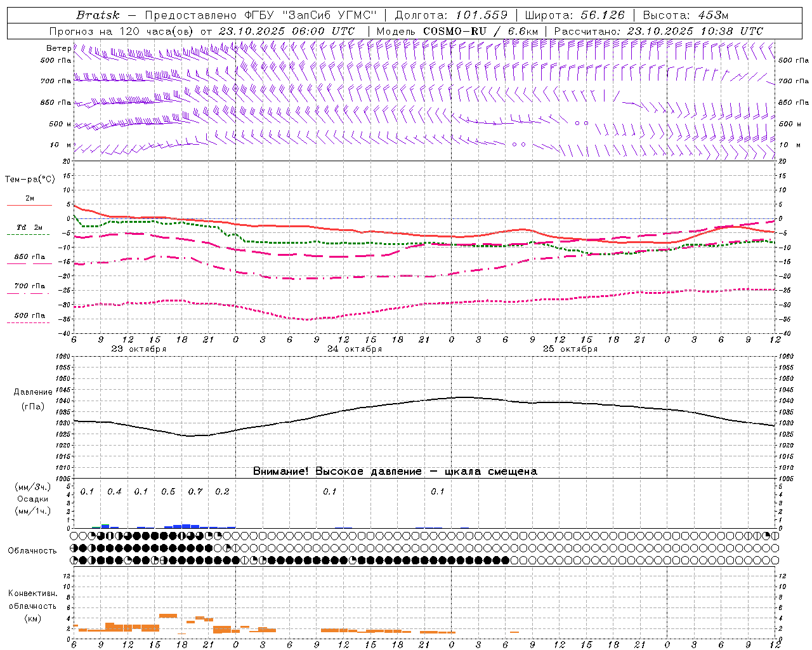Click the Облачность row label
812x650 pixels.
coord(32,551)
